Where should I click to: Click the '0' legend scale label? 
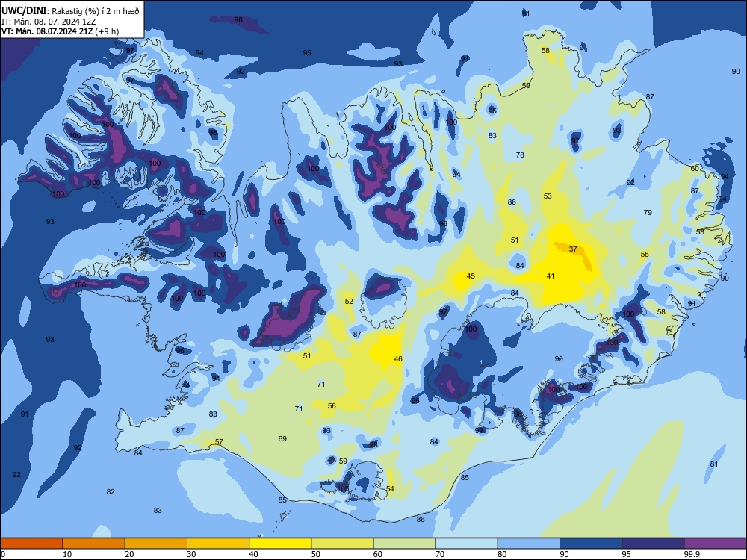(x=3, y=554)
